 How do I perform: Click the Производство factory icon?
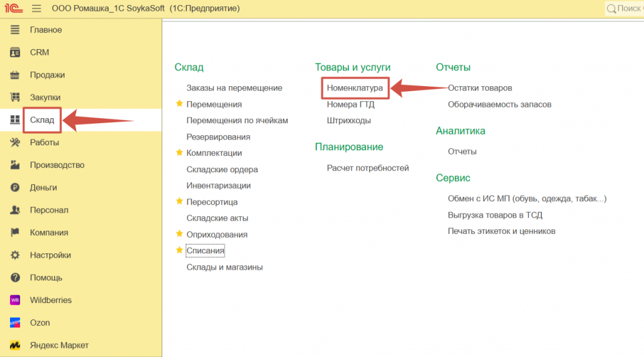click(15, 165)
